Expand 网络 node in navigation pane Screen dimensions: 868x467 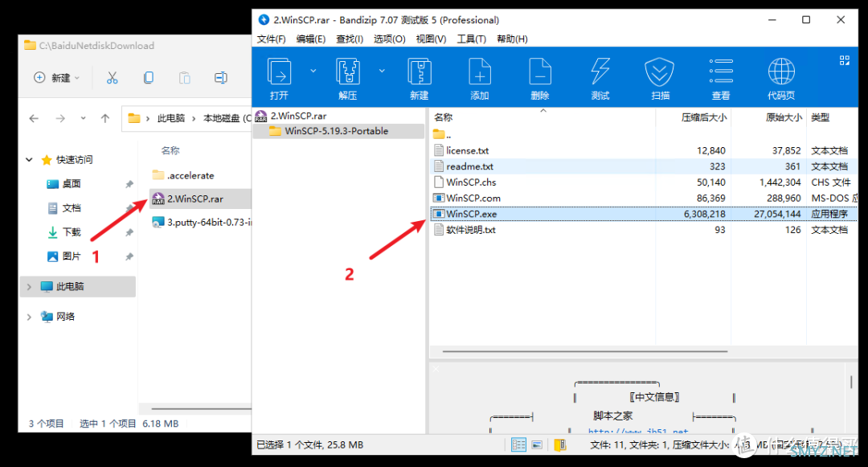point(30,317)
